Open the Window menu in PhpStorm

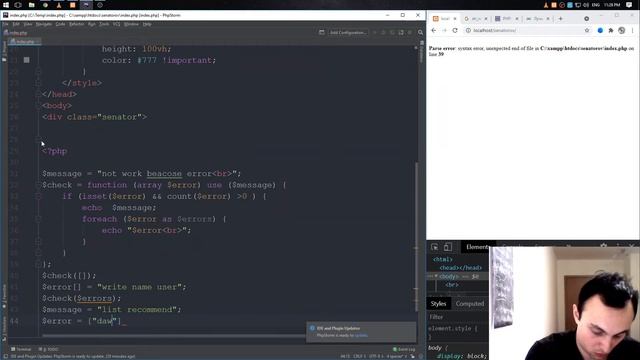click(131, 24)
